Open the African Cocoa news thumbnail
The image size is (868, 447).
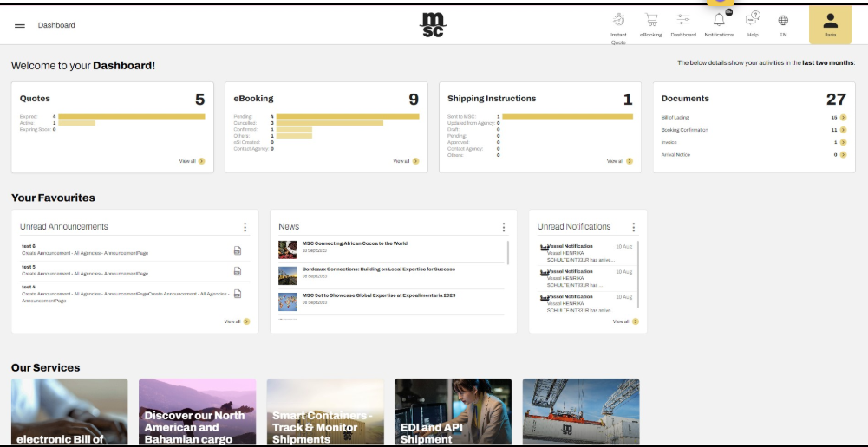(288, 249)
